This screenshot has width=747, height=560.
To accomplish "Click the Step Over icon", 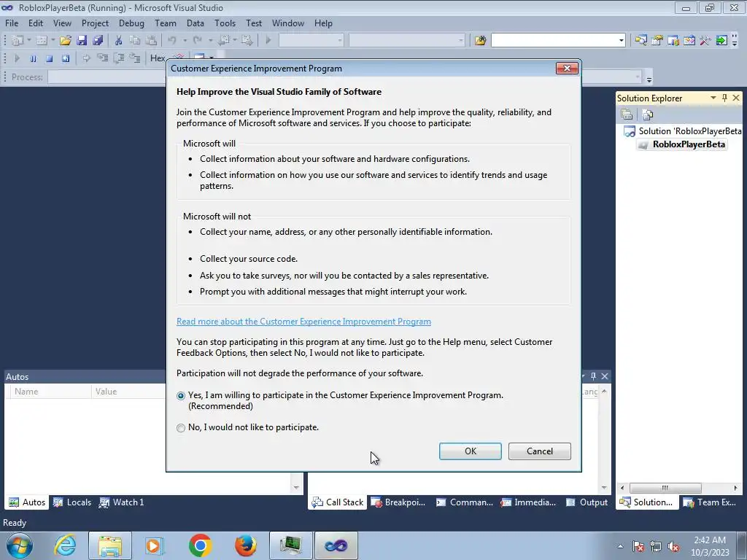I will [x=119, y=58].
